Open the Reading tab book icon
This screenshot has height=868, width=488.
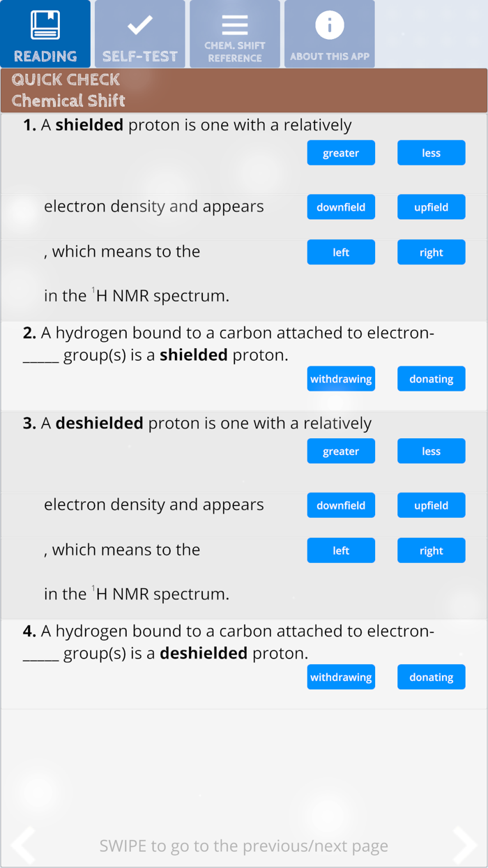coord(45,25)
